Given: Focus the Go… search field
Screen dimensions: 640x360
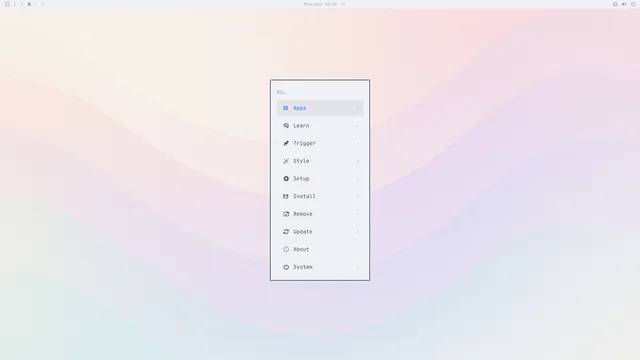Looking at the screenshot, I should [320, 92].
